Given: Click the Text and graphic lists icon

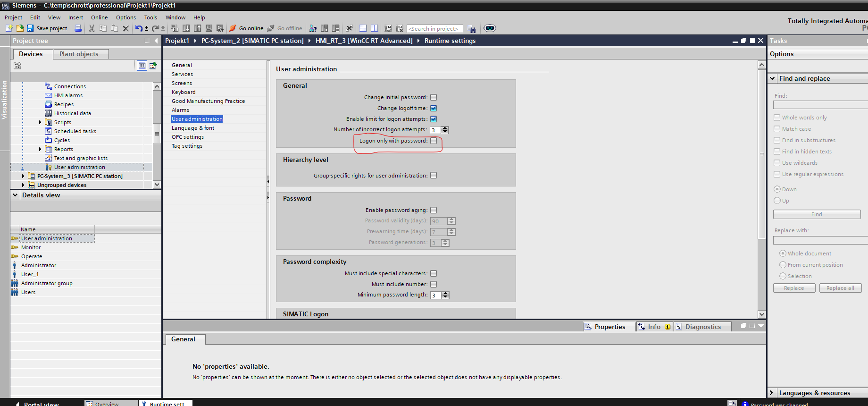Looking at the screenshot, I should [x=48, y=158].
